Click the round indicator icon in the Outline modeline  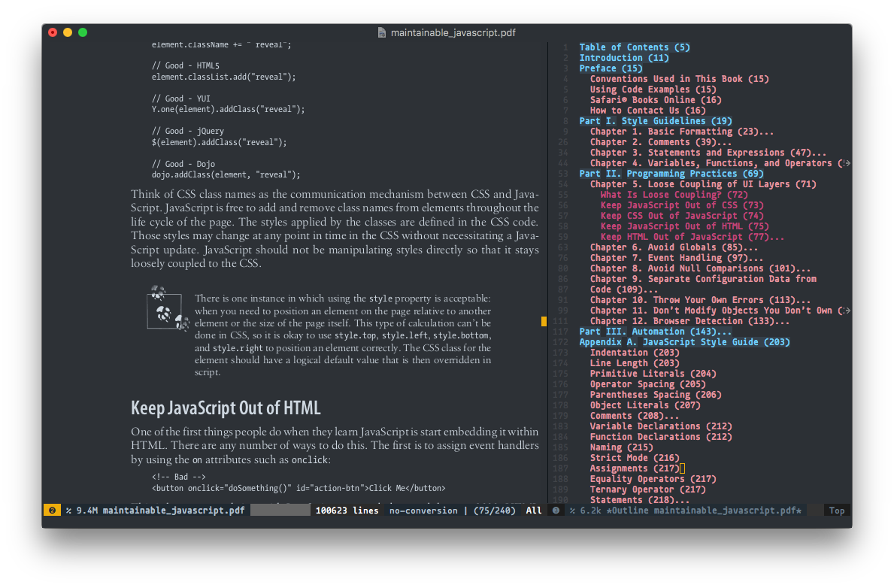pyautogui.click(x=556, y=511)
